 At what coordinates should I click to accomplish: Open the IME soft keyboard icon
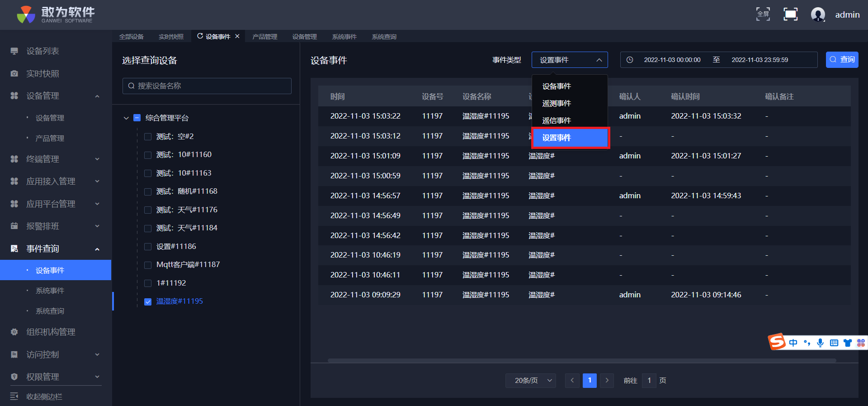[x=834, y=343]
